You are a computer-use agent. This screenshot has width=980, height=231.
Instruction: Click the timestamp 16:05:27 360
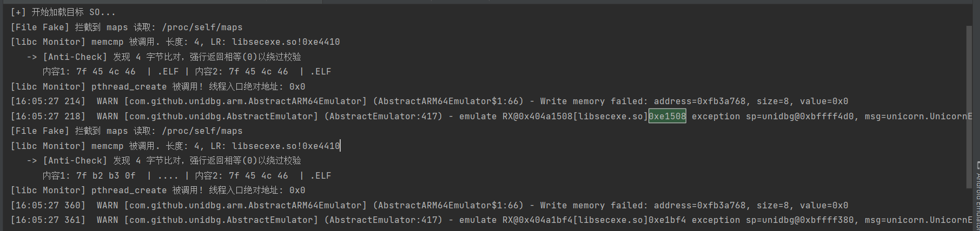coord(48,206)
